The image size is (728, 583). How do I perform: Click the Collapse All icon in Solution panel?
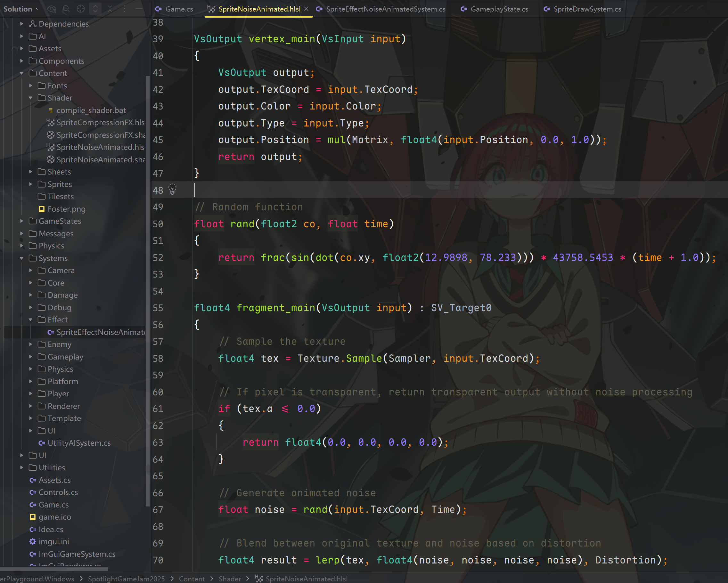110,9
